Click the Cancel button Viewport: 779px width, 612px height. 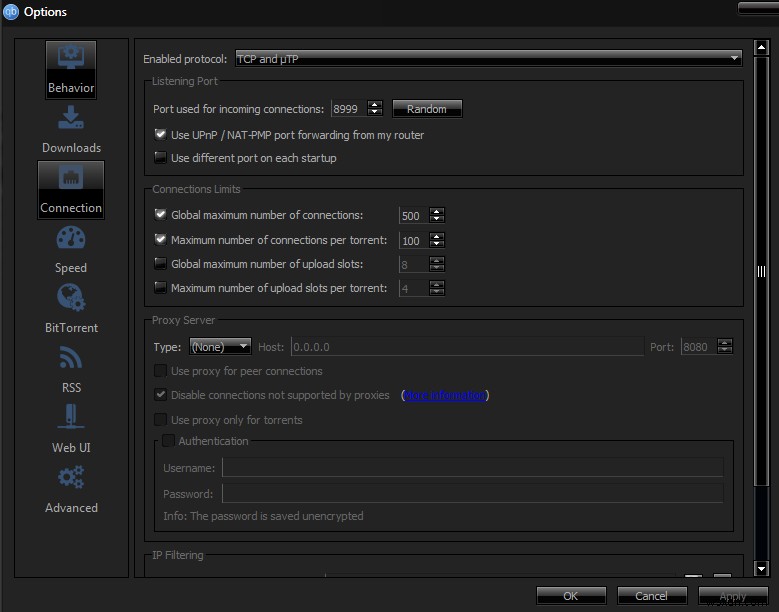pos(651,596)
